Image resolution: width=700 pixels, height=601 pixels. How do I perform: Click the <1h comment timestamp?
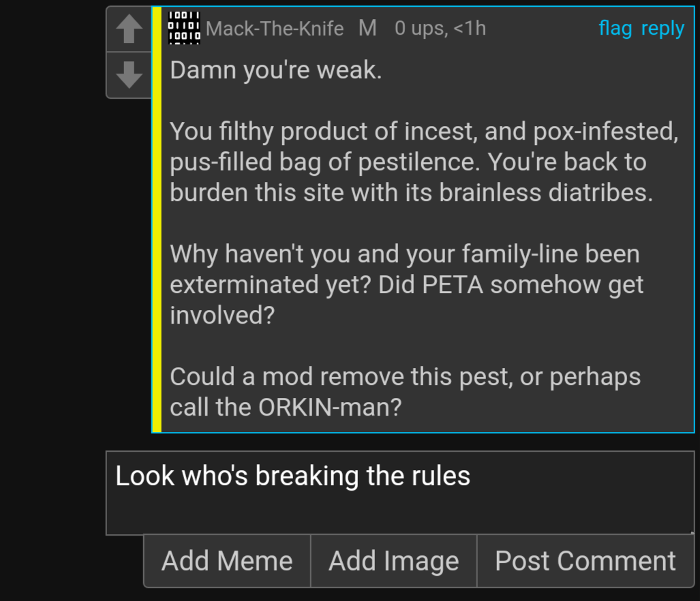[x=470, y=29]
